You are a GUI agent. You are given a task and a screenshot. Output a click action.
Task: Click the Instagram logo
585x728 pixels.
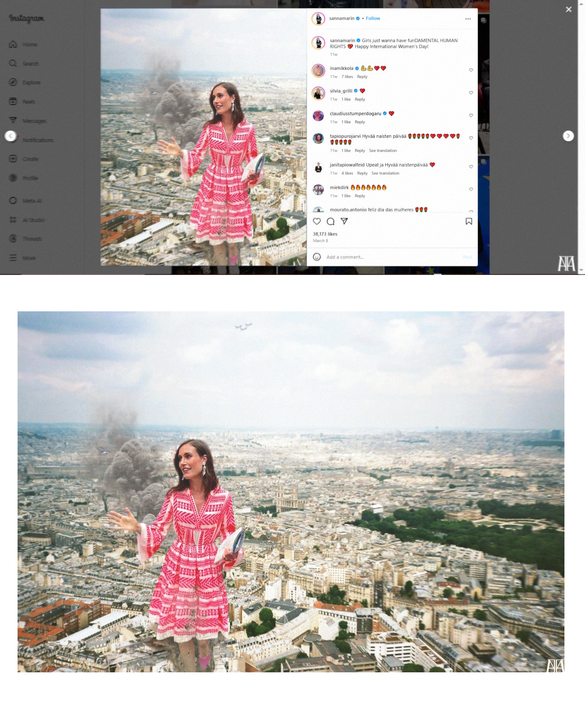pos(27,18)
